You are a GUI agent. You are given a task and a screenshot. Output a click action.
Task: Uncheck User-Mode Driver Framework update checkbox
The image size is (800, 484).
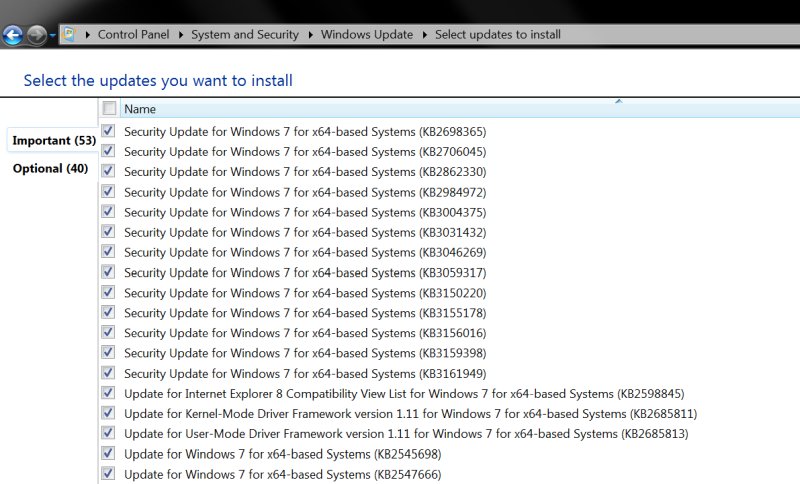point(108,433)
